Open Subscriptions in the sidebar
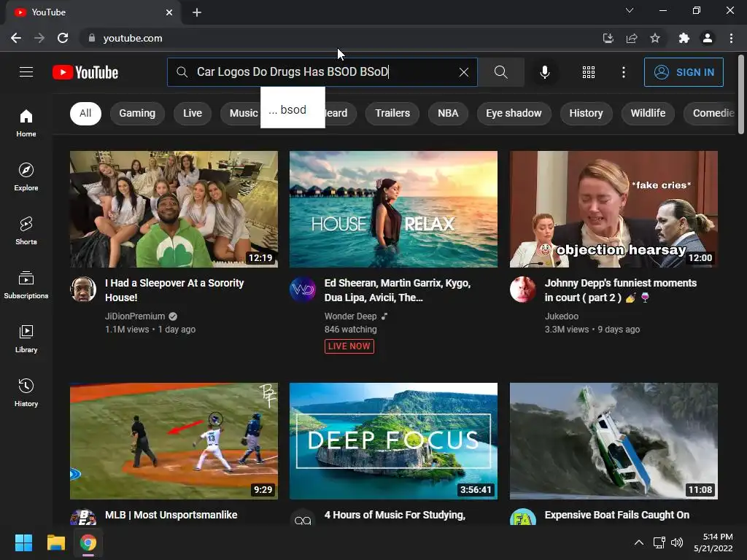The height and width of the screenshot is (560, 747). [x=26, y=285]
